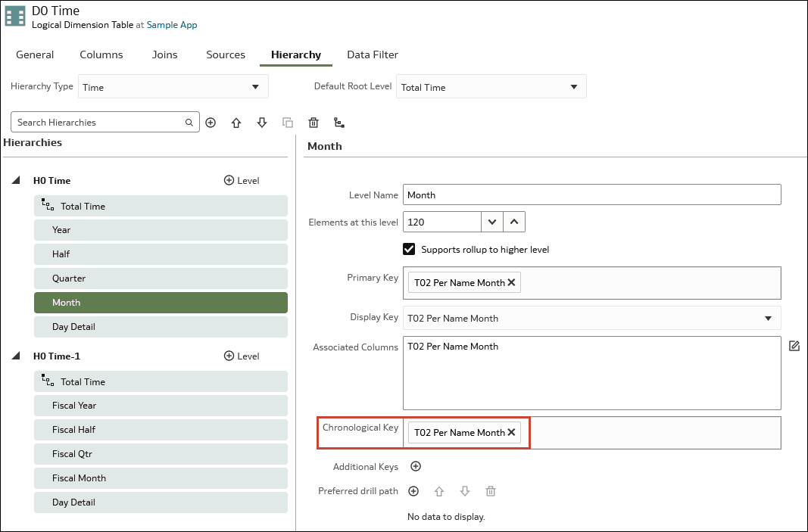Decrease Elements at this level value
Image resolution: width=808 pixels, height=532 pixels.
click(492, 222)
